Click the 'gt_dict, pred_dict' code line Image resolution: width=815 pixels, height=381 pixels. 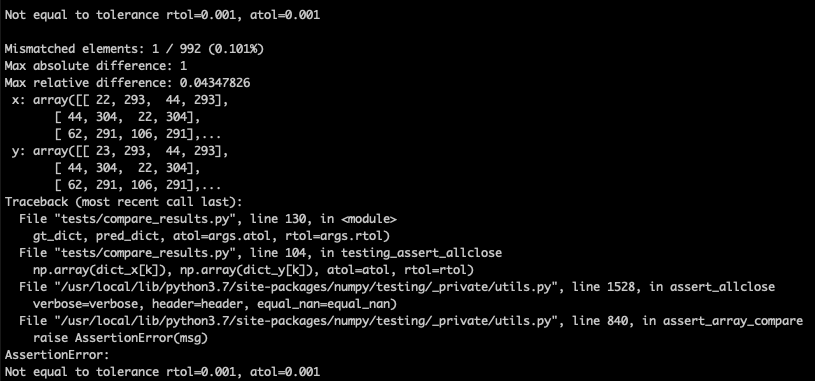coord(212,236)
